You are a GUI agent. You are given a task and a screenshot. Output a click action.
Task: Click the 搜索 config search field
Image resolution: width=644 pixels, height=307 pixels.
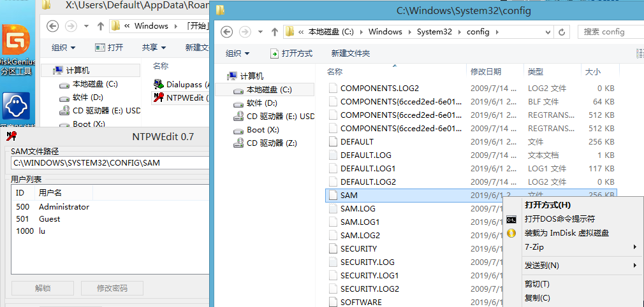(611, 32)
